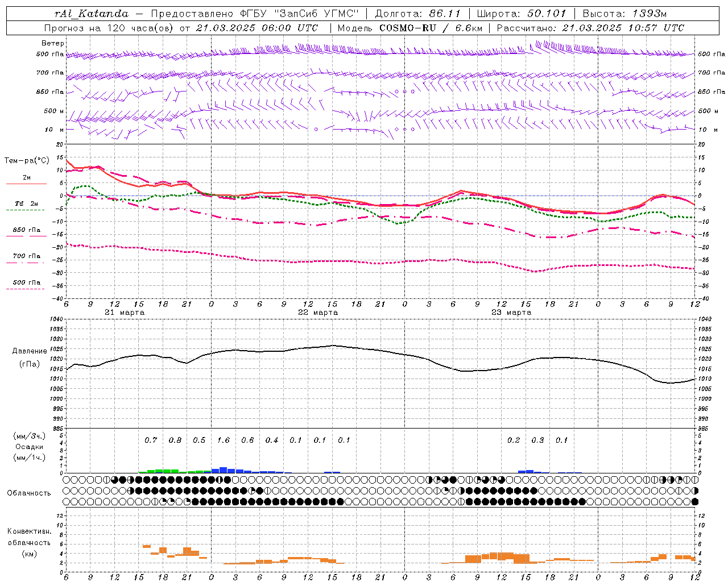
Task: Click the 0.7 precipitation value
Action: [151, 440]
